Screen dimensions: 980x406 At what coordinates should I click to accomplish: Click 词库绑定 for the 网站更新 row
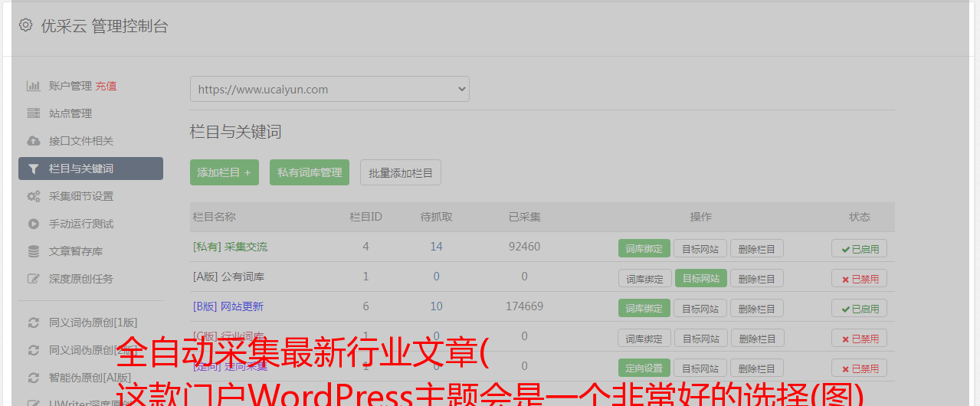click(x=644, y=308)
